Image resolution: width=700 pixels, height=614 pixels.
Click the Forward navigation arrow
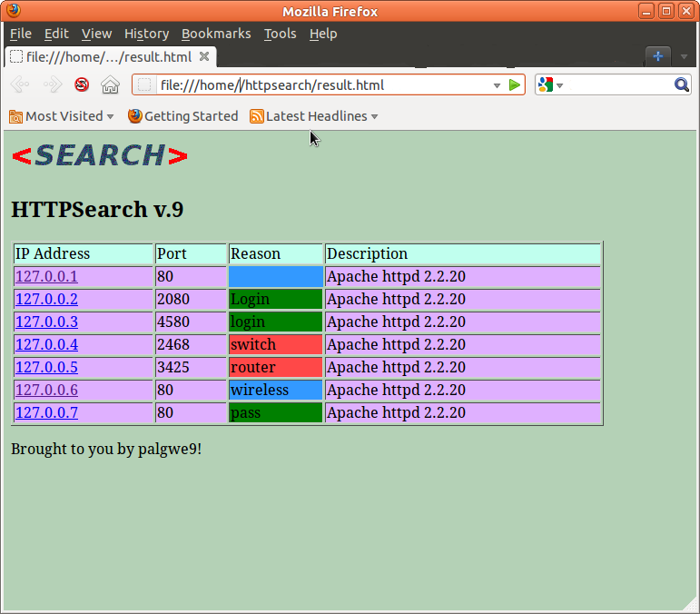click(x=53, y=84)
